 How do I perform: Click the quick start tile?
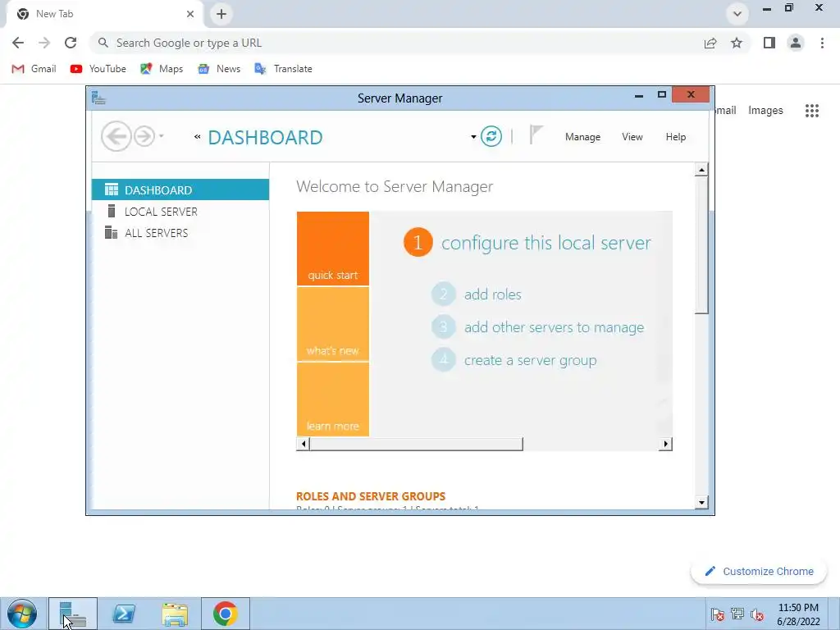(x=333, y=249)
